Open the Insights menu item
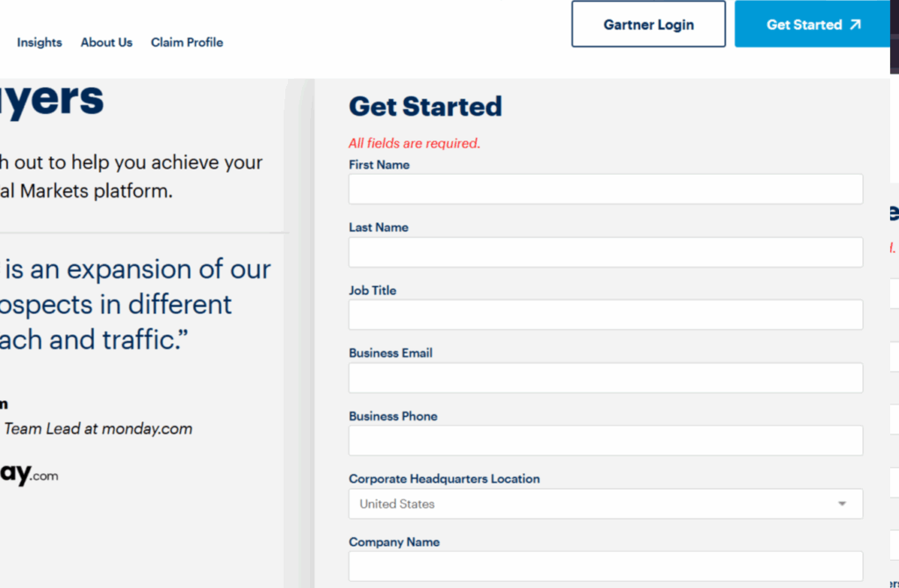 pyautogui.click(x=40, y=42)
